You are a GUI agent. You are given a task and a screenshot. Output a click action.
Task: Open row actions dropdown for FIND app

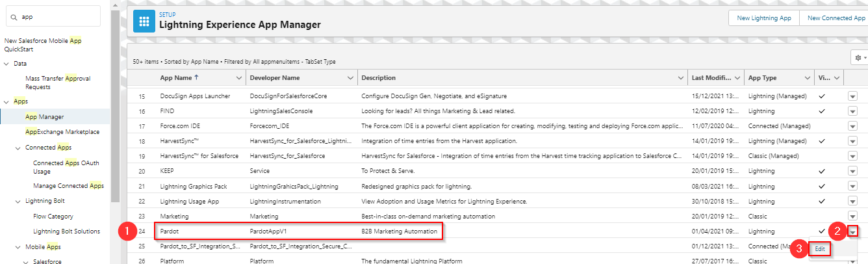(853, 111)
